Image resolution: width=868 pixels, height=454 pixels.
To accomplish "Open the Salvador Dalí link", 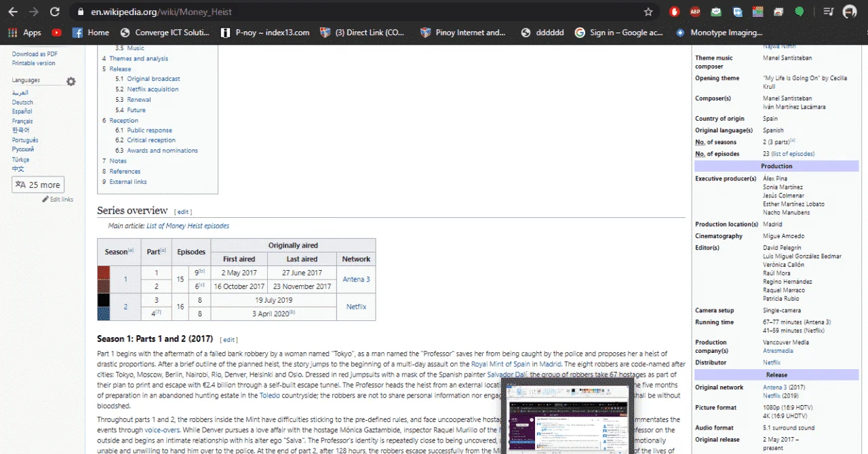I will [507, 375].
